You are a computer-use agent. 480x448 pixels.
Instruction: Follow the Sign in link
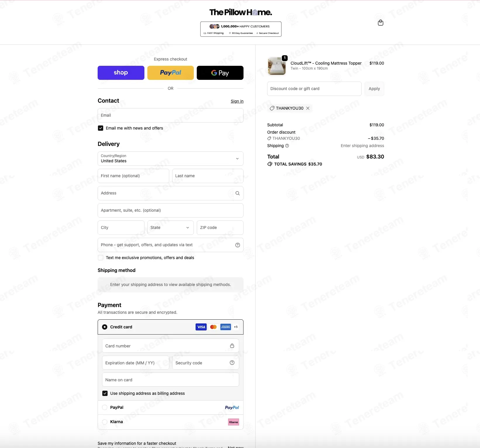click(237, 101)
